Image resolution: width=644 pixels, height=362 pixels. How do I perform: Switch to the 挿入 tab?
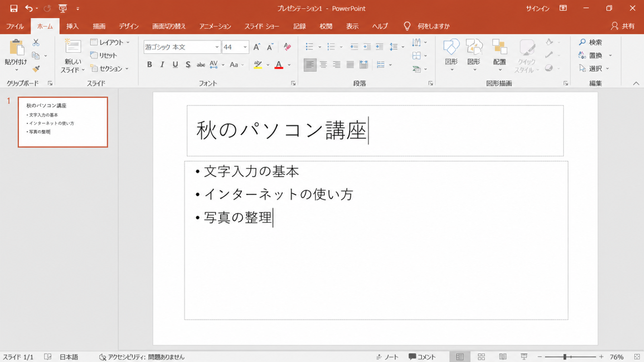tap(72, 26)
